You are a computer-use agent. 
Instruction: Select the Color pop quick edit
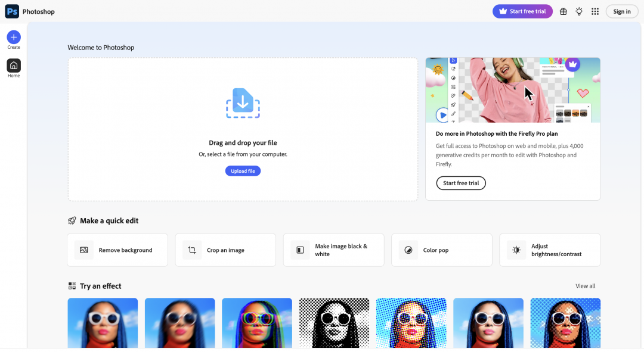pyautogui.click(x=441, y=250)
